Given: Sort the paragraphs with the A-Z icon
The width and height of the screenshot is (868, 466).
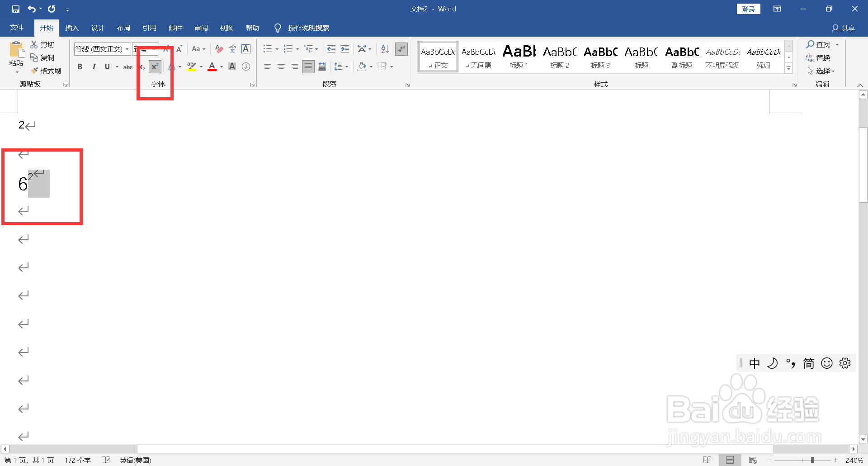Looking at the screenshot, I should pos(385,49).
